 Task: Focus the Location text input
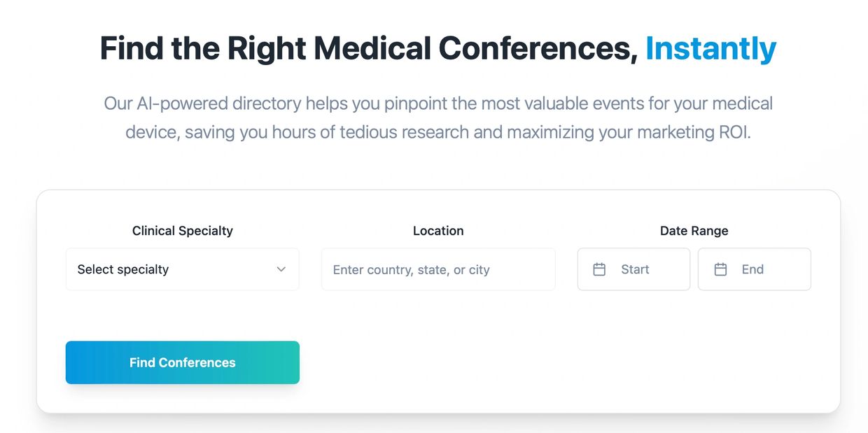click(x=438, y=269)
